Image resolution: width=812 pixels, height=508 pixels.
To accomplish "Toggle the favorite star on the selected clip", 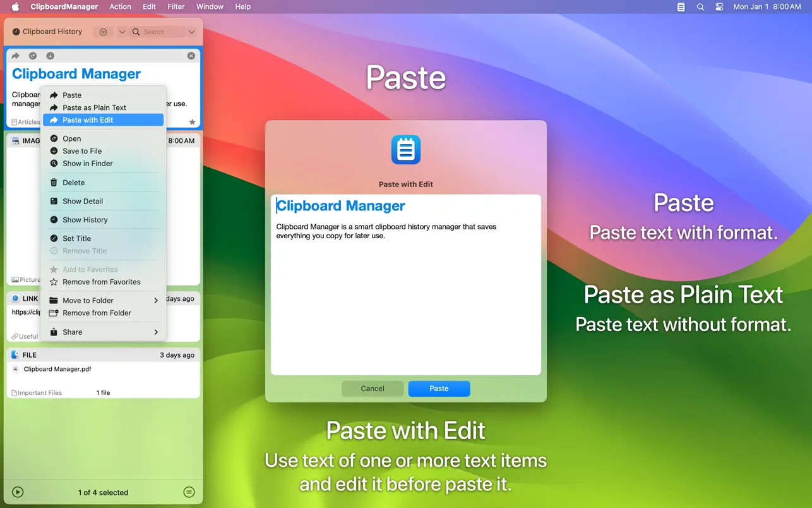I will tap(192, 122).
